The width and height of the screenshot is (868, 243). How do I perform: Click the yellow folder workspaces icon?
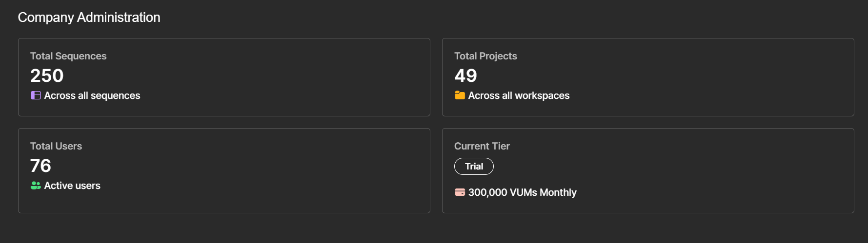(460, 95)
